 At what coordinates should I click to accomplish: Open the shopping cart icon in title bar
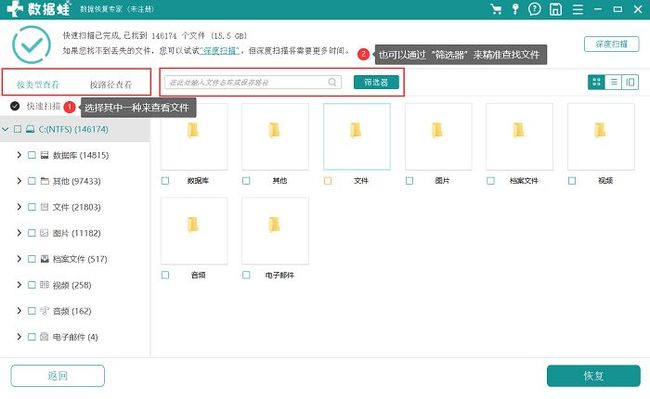[x=496, y=9]
